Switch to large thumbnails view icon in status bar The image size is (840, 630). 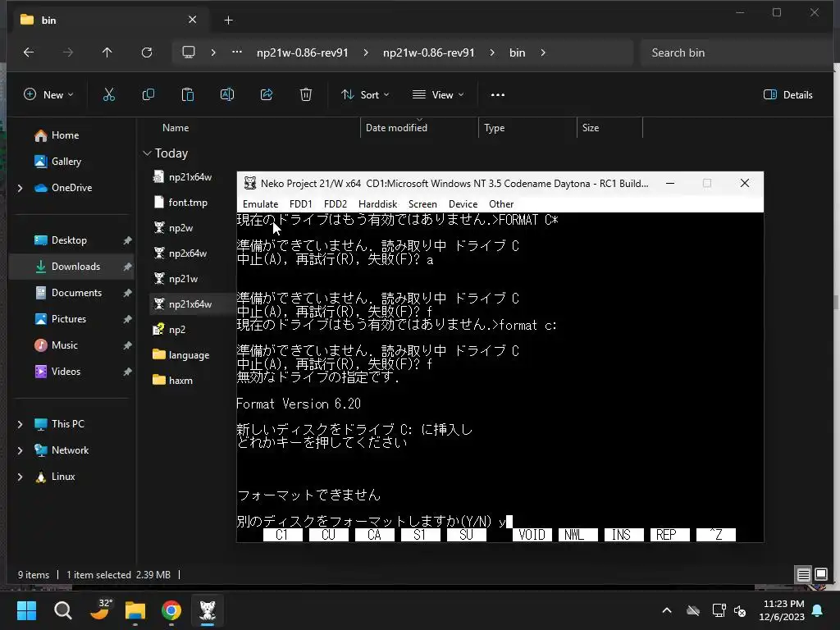point(821,575)
